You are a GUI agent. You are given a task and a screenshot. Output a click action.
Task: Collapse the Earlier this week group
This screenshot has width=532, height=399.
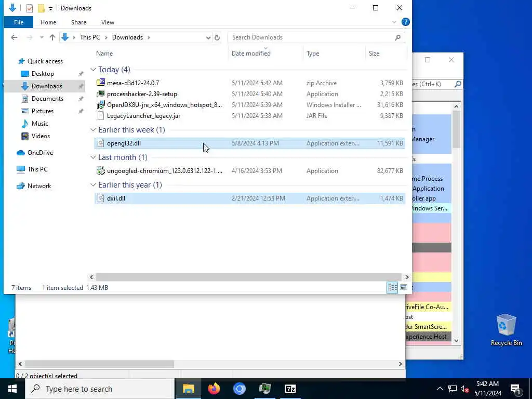click(93, 129)
